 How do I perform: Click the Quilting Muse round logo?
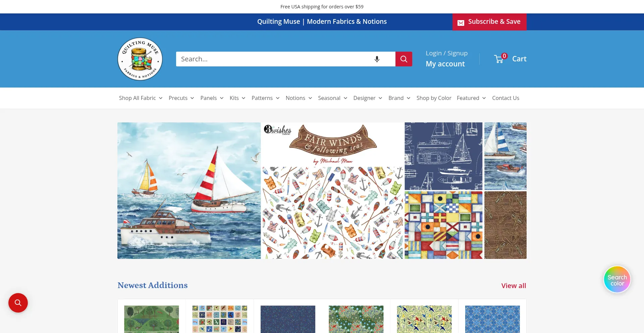(x=140, y=59)
